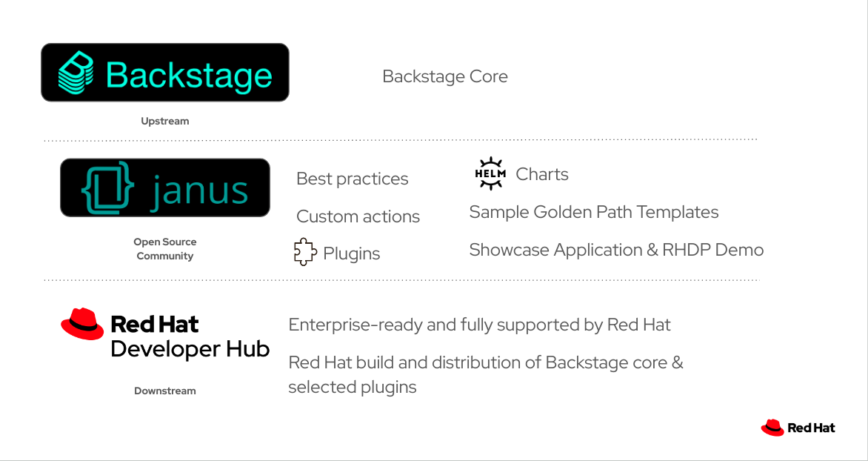Select the Helm wheel icon
The height and width of the screenshot is (461, 868).
[490, 173]
